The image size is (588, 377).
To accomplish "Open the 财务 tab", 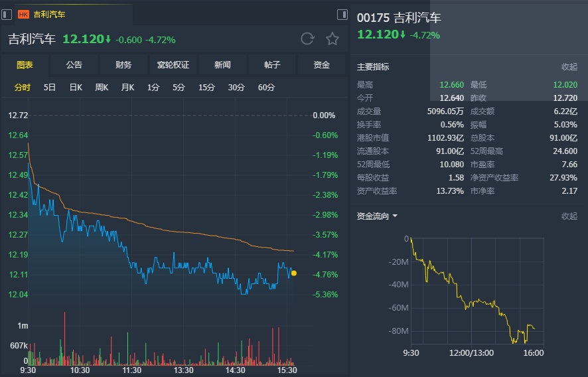I will [123, 65].
